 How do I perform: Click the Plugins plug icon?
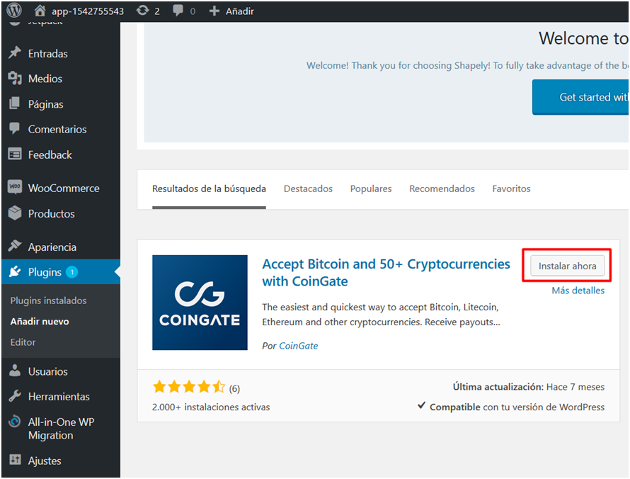[15, 272]
